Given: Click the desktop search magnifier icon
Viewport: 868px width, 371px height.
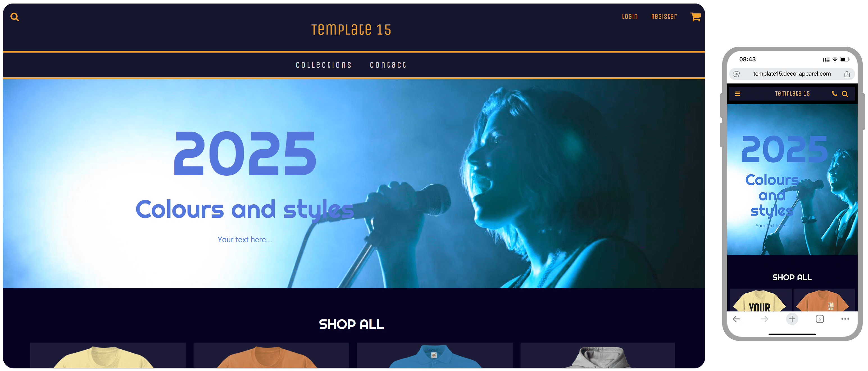Looking at the screenshot, I should pos(15,17).
